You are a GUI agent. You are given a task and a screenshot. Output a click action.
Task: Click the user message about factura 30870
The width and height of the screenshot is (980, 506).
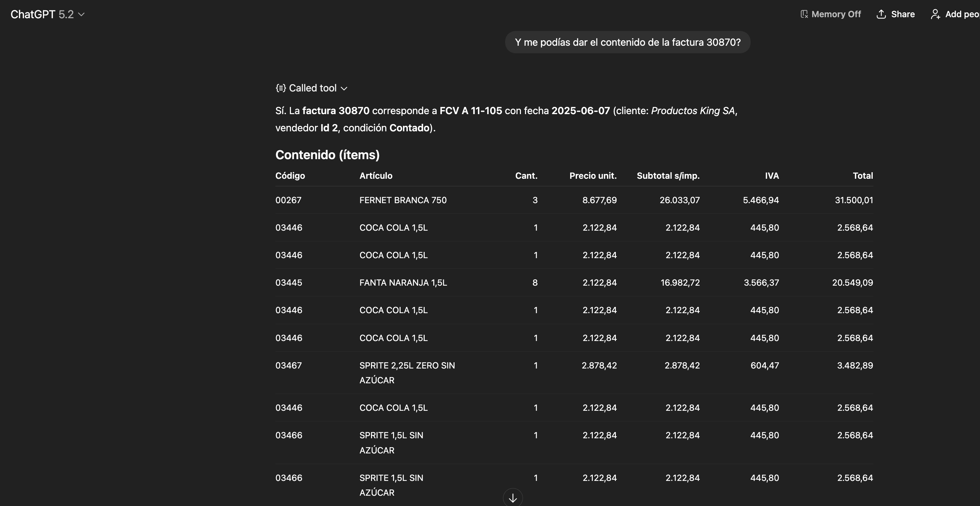pos(627,42)
